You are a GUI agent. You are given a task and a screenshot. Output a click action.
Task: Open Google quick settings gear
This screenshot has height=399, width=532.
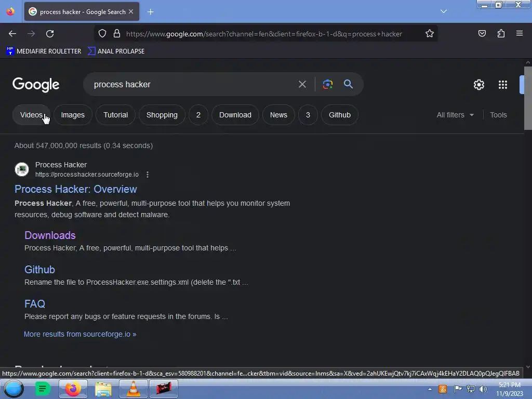pyautogui.click(x=478, y=85)
